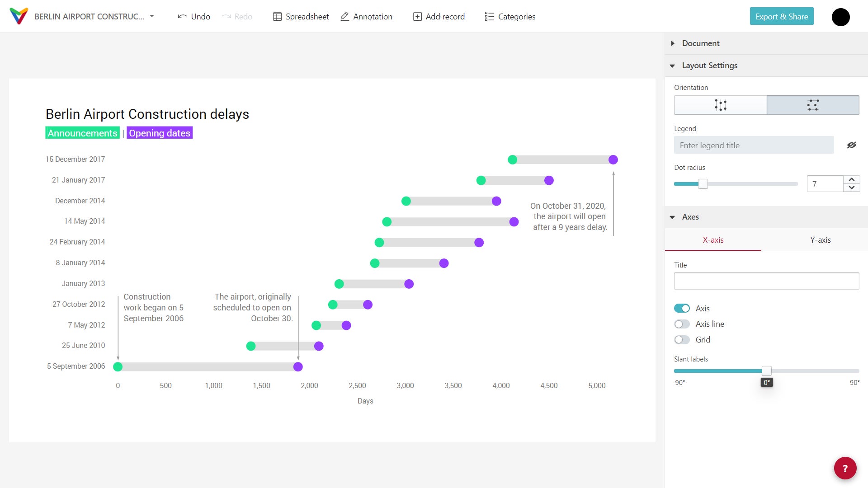The height and width of the screenshot is (488, 868).
Task: Select the X-axis tab
Action: click(x=712, y=239)
